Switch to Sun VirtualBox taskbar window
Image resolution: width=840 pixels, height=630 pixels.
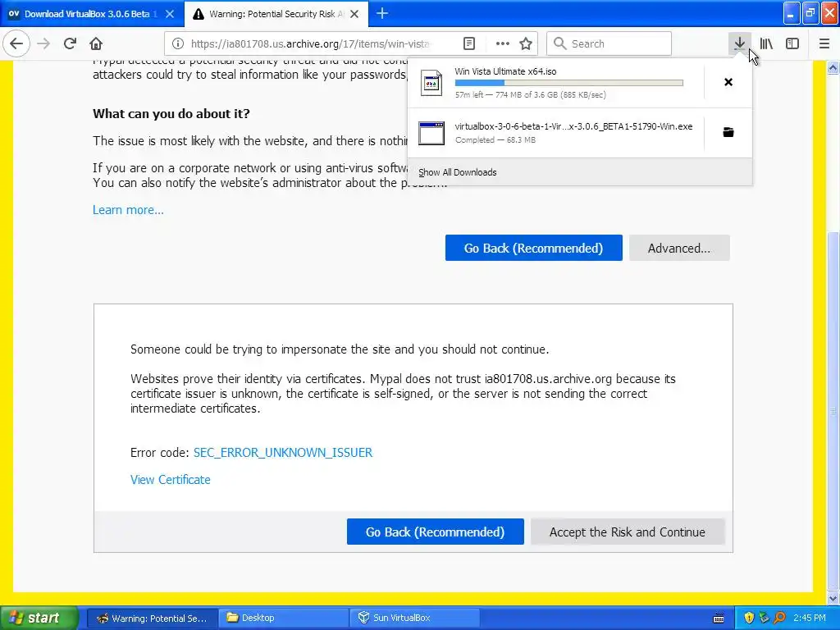point(414,618)
